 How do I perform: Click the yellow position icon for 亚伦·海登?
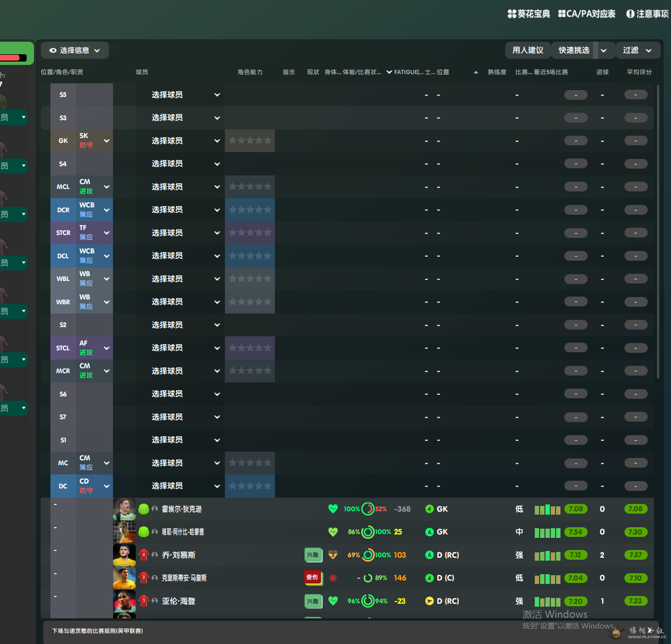coord(429,601)
